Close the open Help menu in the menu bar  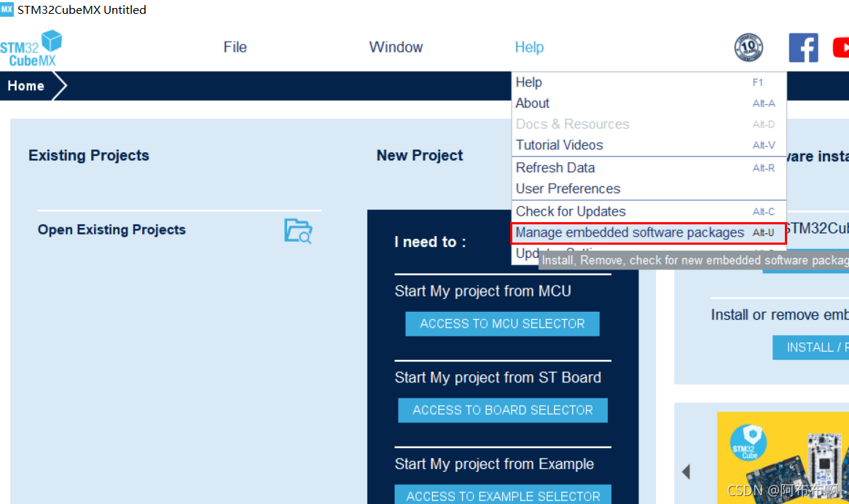click(x=529, y=47)
